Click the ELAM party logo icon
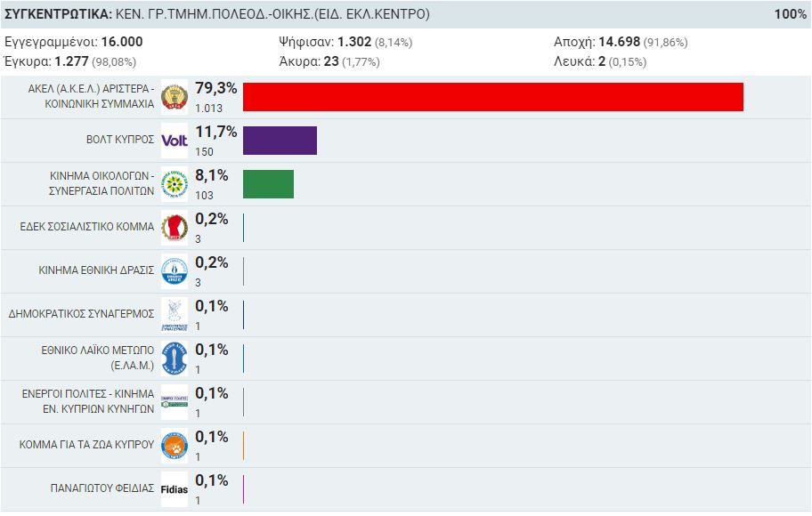Screen dimensions: 812x516 click(174, 358)
